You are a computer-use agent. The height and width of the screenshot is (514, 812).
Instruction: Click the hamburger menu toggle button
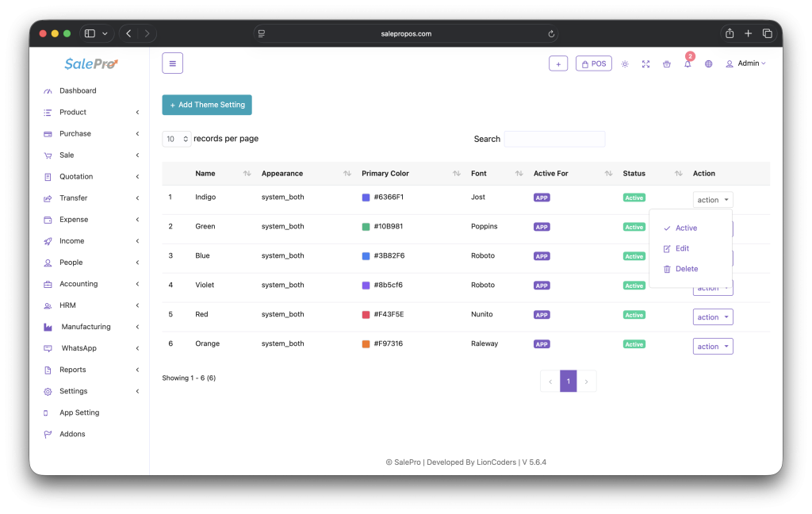click(x=172, y=63)
